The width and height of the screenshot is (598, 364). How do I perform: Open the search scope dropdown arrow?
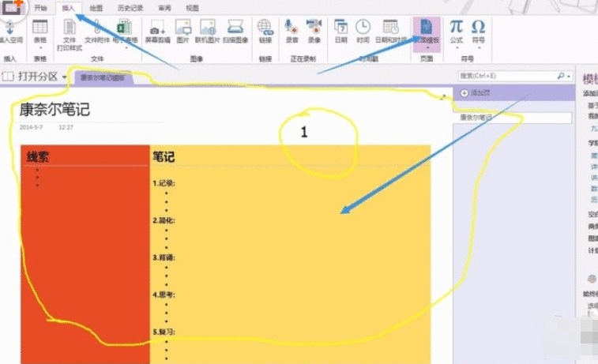[568, 77]
